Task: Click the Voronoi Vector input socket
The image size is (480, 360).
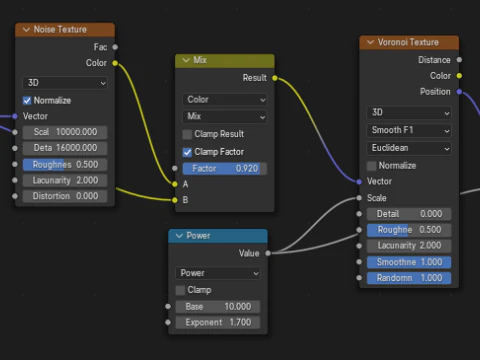Action: [x=359, y=182]
